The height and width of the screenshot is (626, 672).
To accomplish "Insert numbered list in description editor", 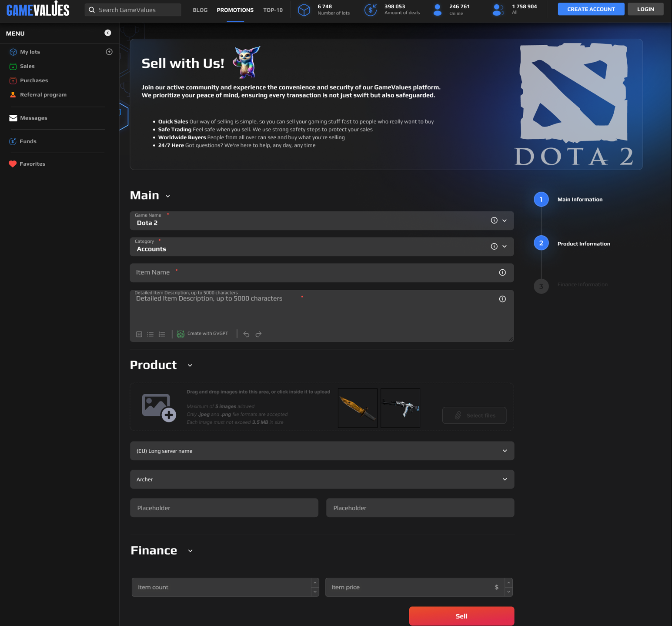I will coord(162,334).
